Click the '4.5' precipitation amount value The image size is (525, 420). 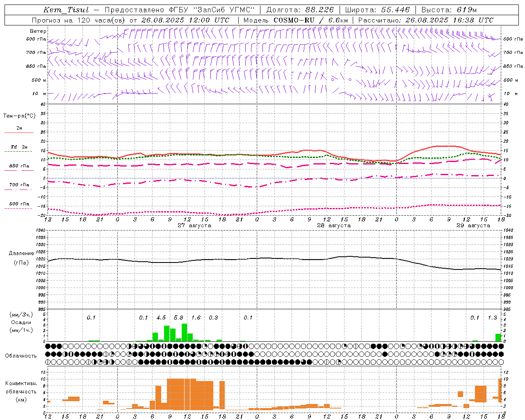(x=161, y=317)
